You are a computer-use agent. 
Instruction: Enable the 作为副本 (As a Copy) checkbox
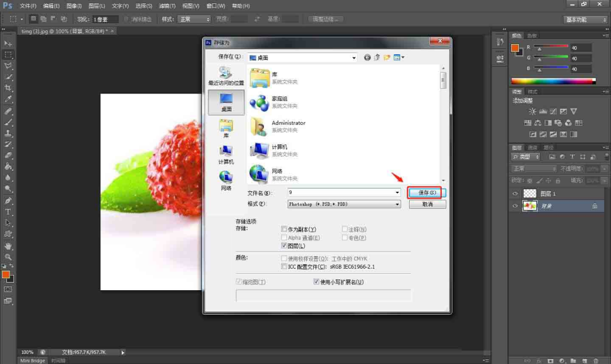tap(284, 229)
